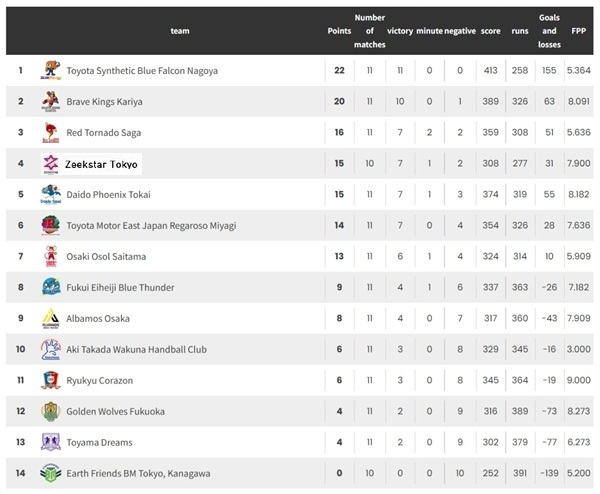600x494 pixels.
Task: Click the Toyama Dreams team name
Action: pos(99,443)
